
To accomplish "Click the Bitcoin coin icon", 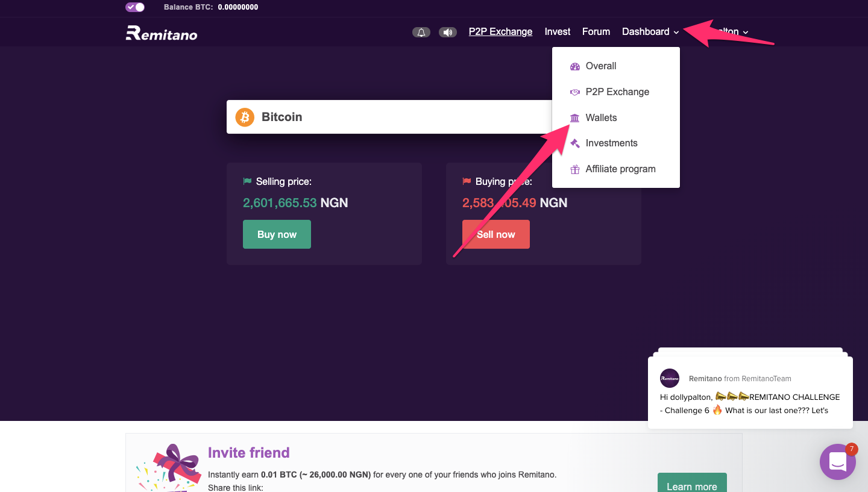I will click(x=244, y=117).
